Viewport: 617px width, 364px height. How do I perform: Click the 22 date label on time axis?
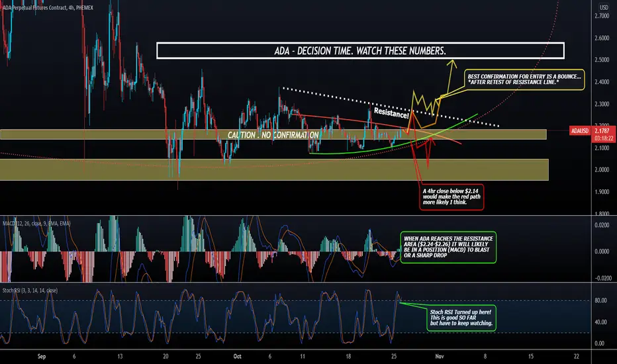[x=577, y=357]
